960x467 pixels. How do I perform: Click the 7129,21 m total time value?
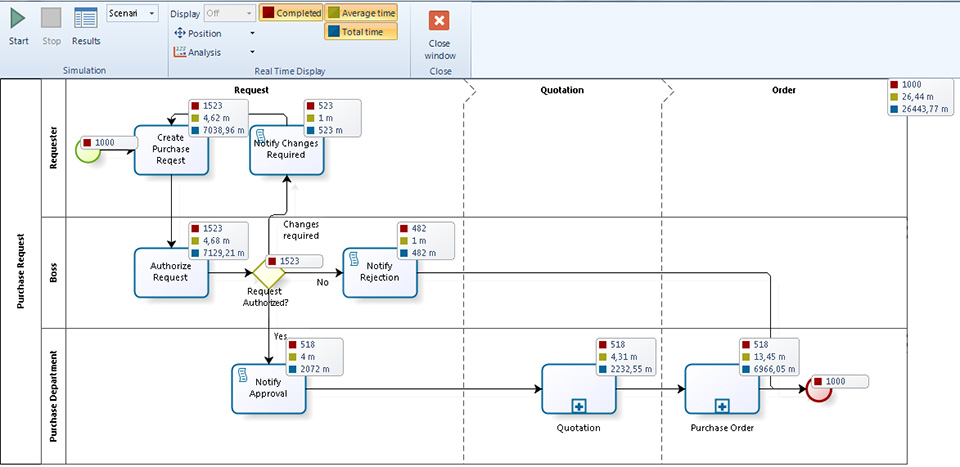pyautogui.click(x=223, y=252)
